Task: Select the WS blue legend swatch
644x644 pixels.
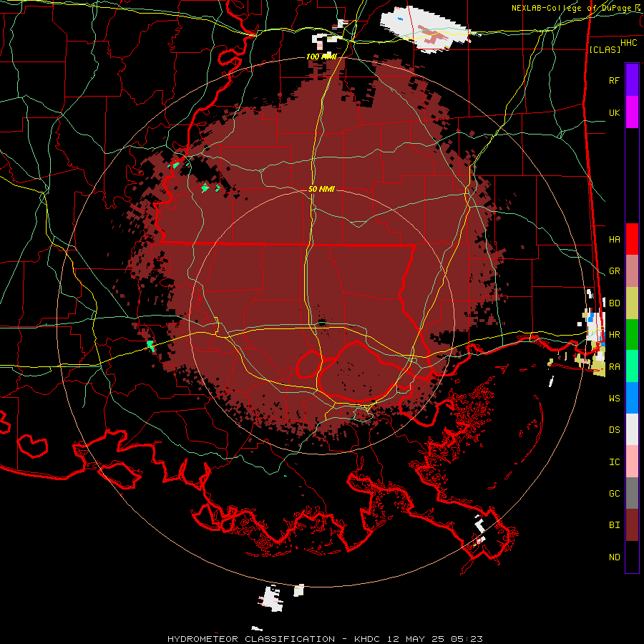Action: tap(632, 398)
